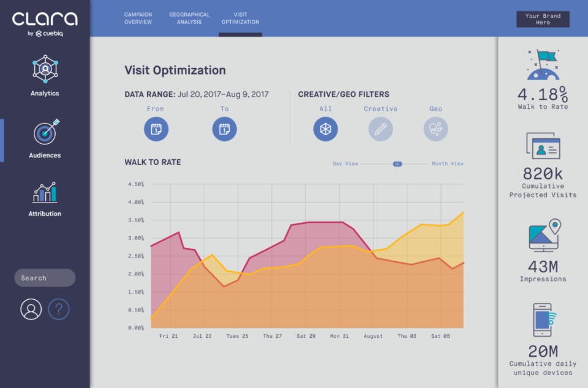Select the Audiences target icon

(x=47, y=132)
